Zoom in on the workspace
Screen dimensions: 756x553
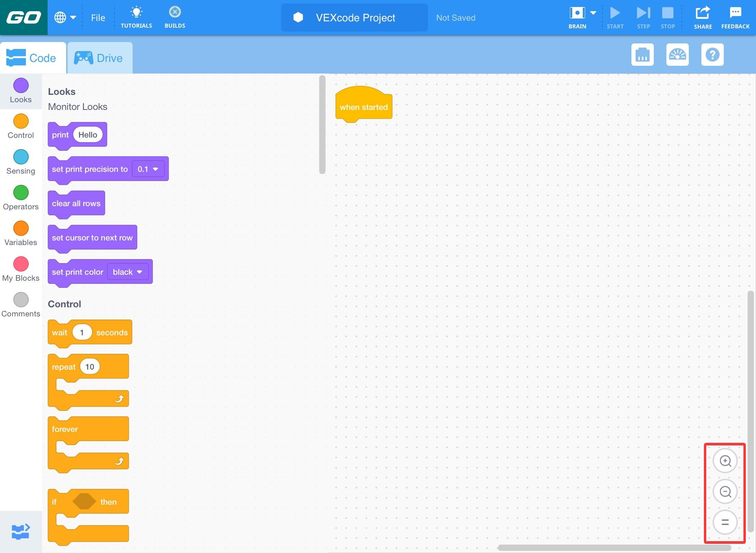click(724, 461)
